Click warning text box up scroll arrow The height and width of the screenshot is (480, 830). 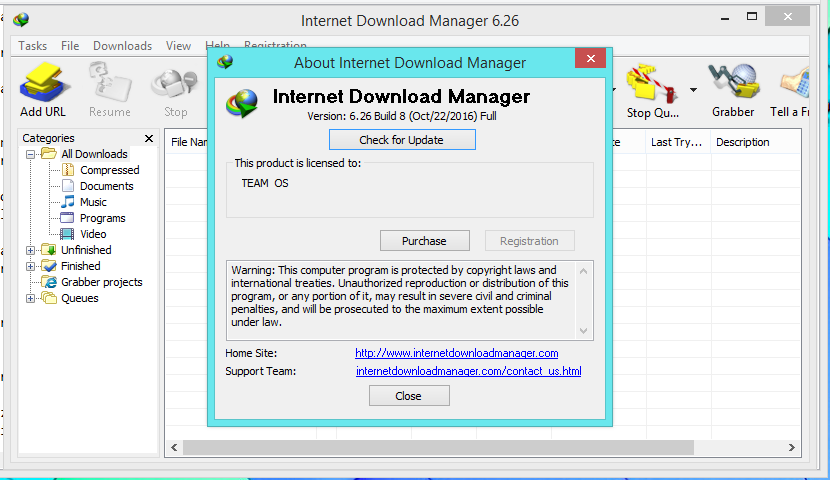click(x=583, y=271)
